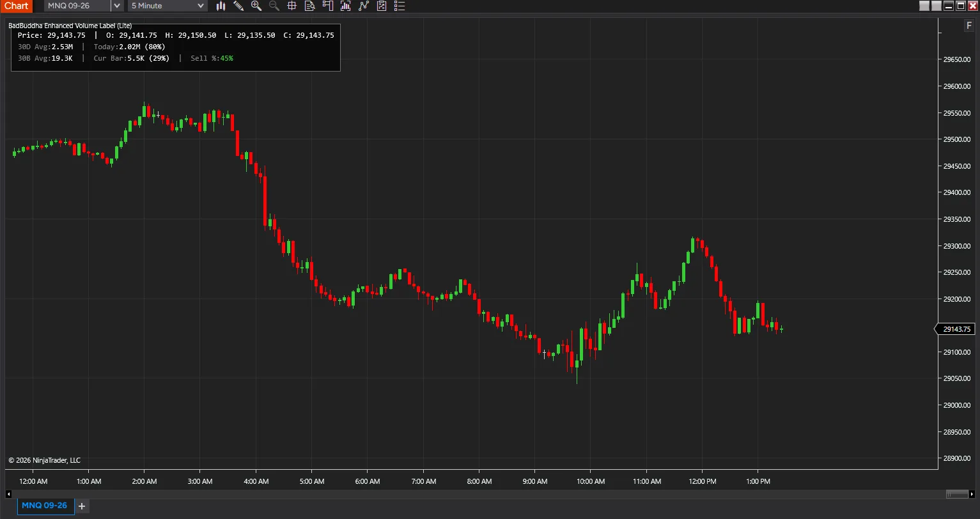The image size is (980, 519).
Task: Click the 'L: 29,135.50' low value
Action: [250, 35]
